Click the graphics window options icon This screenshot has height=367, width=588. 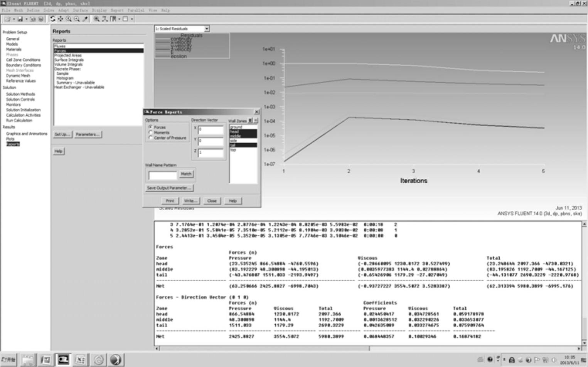125,19
